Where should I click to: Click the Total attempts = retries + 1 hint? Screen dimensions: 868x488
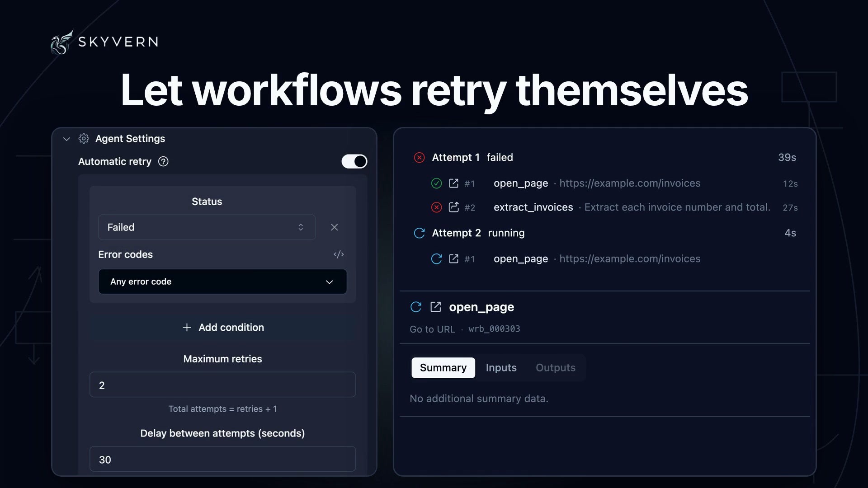click(x=222, y=409)
